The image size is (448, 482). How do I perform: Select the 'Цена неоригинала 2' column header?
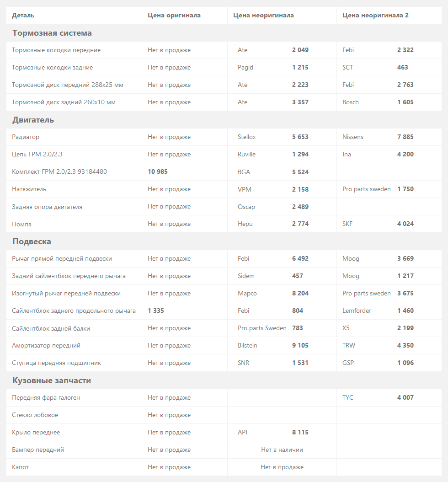click(375, 16)
